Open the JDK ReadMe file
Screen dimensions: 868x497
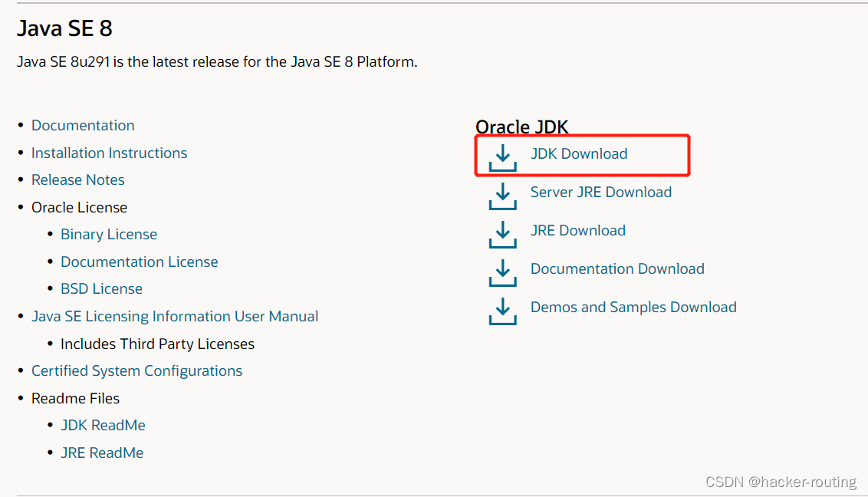pos(103,425)
